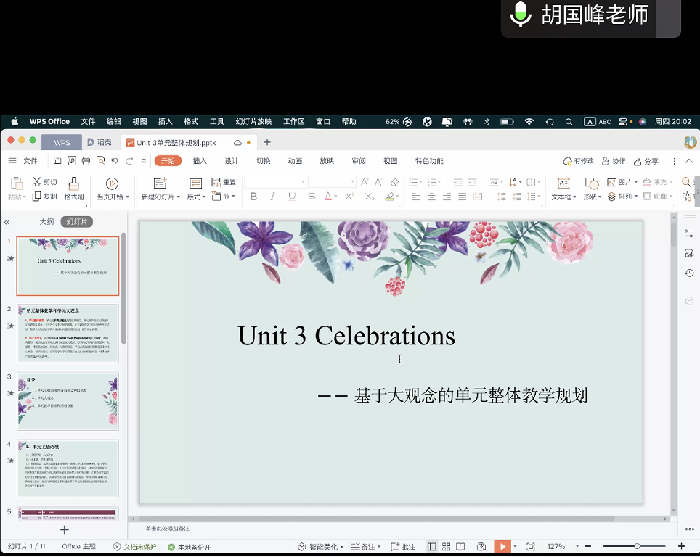Insert a Text Box from ribbon
The image size is (700, 557).
[x=563, y=185]
